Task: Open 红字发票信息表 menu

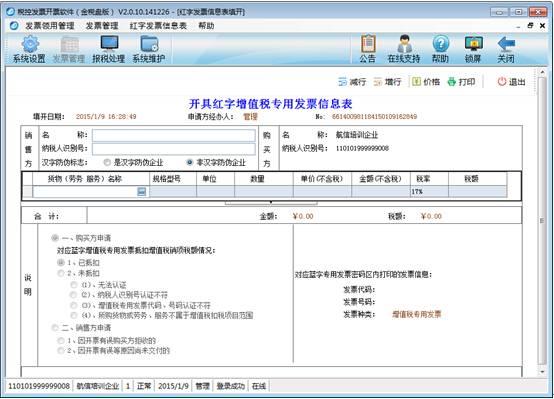Action: (158, 26)
